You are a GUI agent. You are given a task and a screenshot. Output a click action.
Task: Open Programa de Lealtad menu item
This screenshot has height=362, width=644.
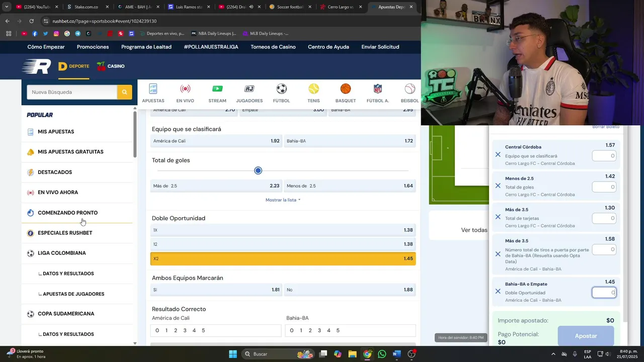146,47
